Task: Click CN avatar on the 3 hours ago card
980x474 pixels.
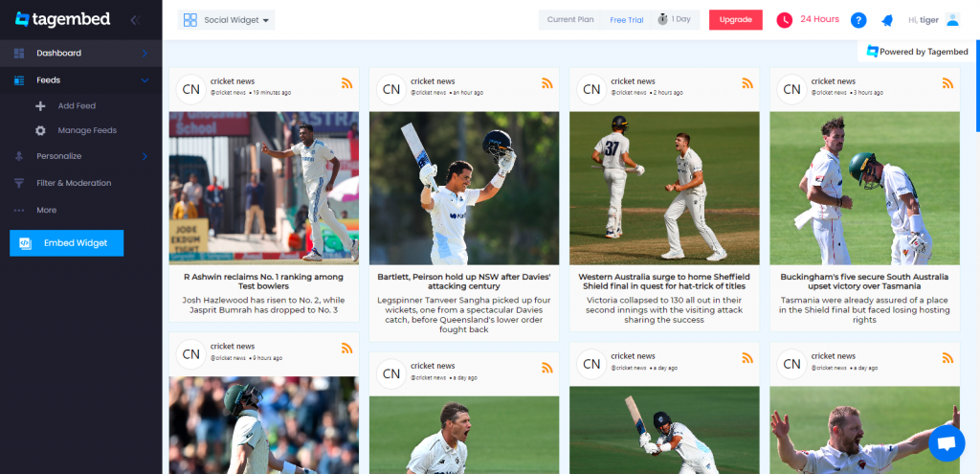Action: (x=791, y=89)
